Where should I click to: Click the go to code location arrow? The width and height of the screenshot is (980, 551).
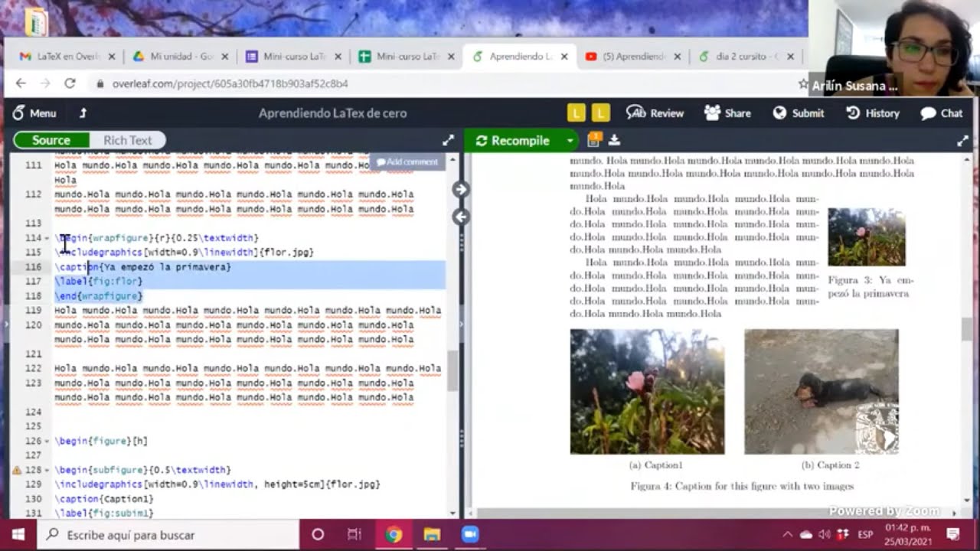coord(460,217)
